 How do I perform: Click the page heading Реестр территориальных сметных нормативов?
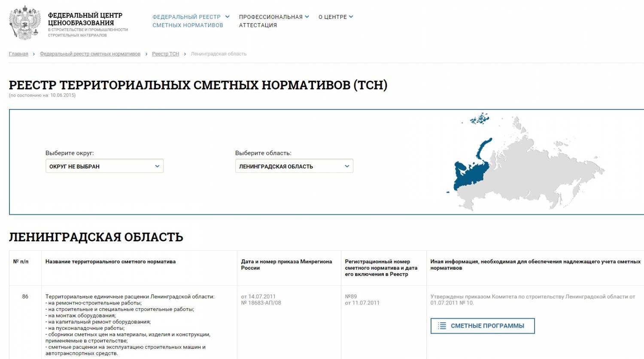coord(198,85)
